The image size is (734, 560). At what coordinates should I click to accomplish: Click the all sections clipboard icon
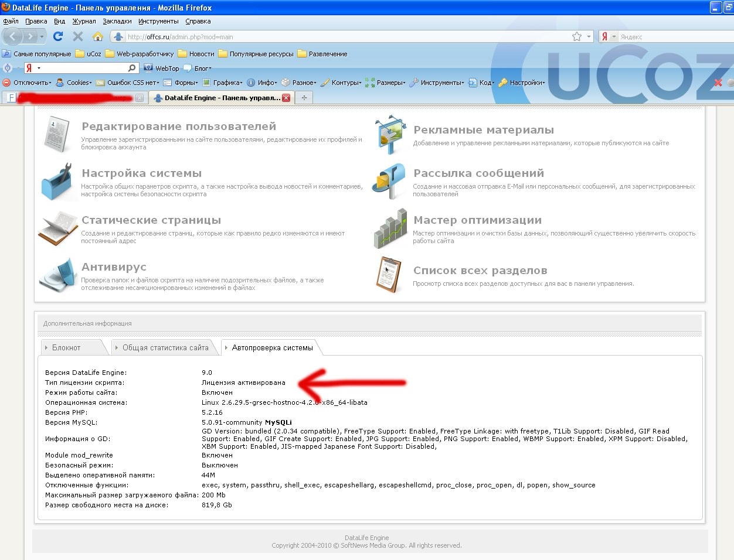tap(389, 275)
